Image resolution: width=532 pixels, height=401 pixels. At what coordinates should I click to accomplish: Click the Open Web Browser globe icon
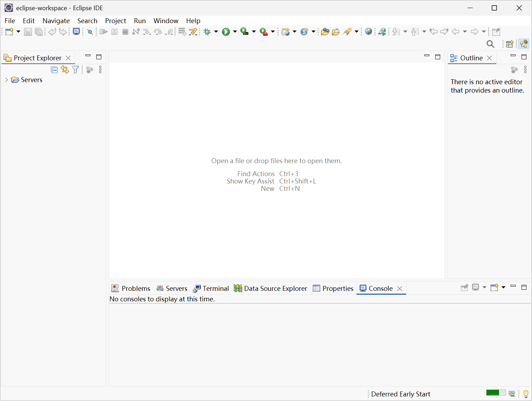click(x=369, y=32)
